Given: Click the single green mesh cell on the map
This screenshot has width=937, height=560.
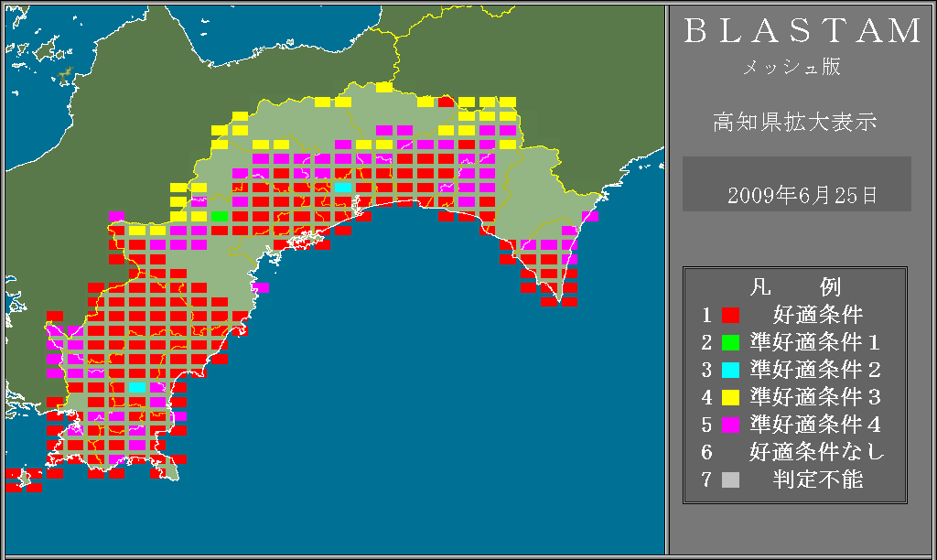Looking at the screenshot, I should point(220,216).
